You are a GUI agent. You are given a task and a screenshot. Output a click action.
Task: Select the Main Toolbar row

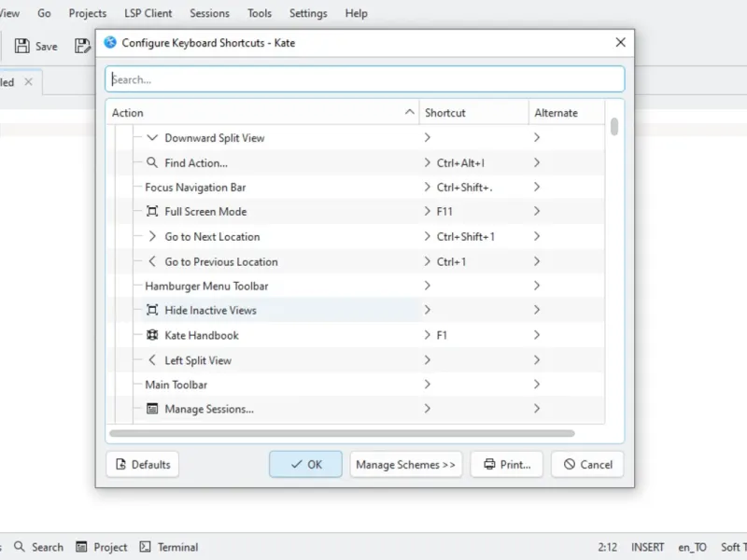pyautogui.click(x=356, y=385)
